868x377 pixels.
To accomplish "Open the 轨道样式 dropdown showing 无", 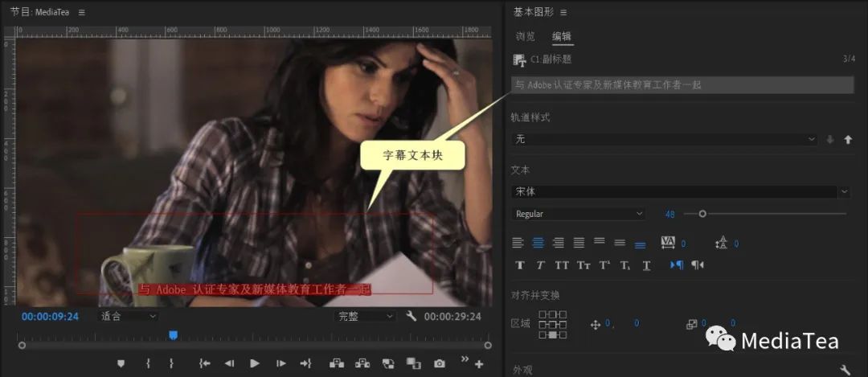I will [664, 140].
